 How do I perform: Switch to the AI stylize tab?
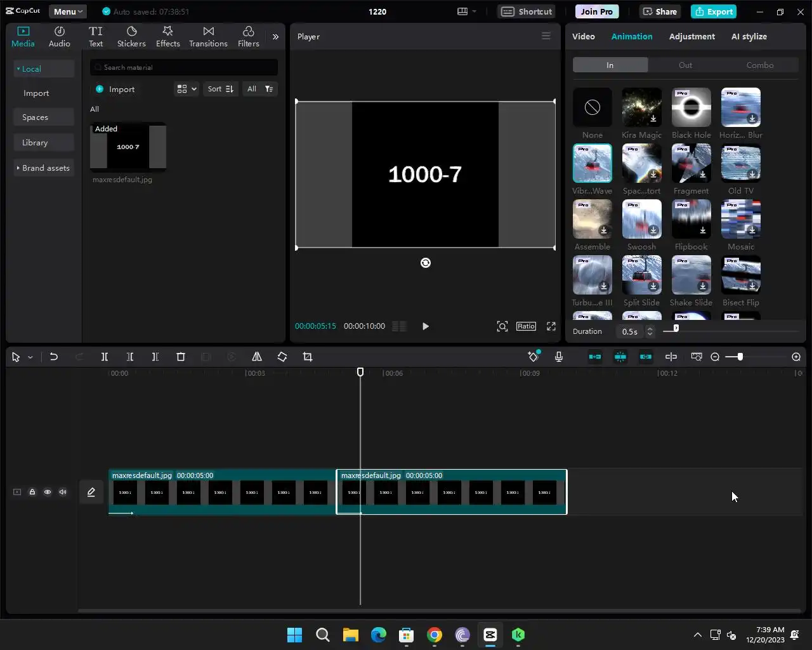click(x=749, y=36)
